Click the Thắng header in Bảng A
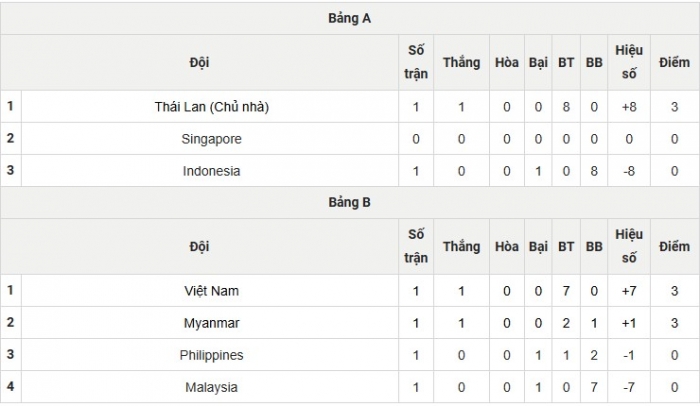Image resolution: width=700 pixels, height=406 pixels. (x=461, y=62)
